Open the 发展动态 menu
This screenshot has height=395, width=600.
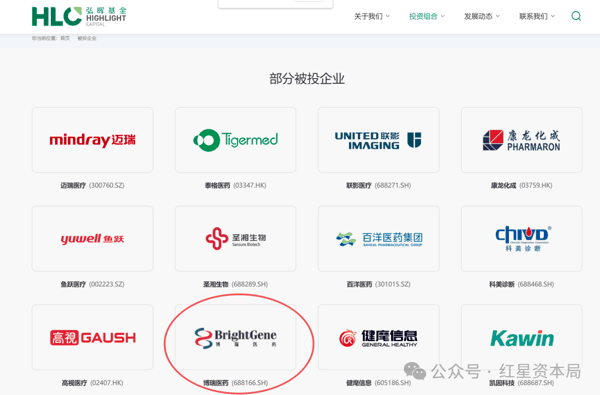(478, 16)
